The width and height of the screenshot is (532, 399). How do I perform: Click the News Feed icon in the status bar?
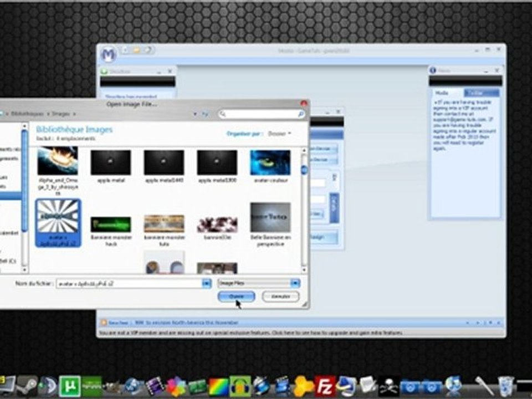104,323
